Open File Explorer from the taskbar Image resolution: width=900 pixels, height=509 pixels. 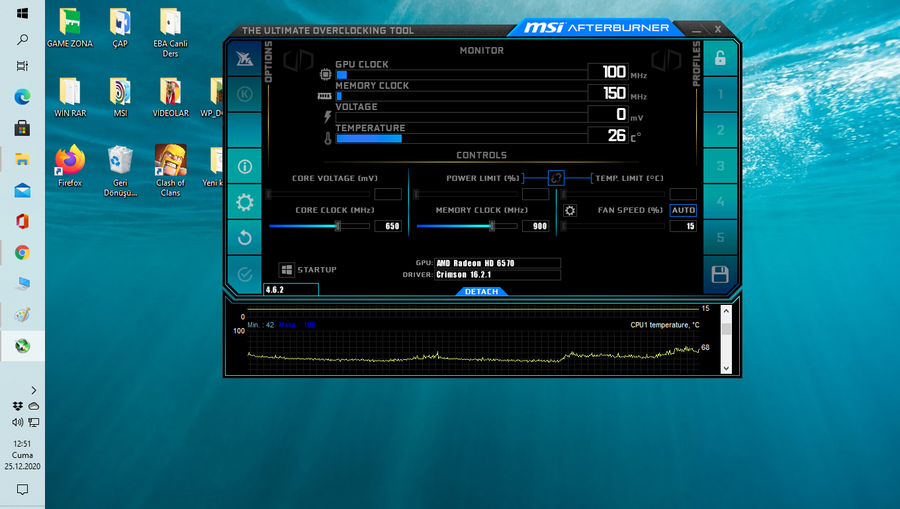point(22,159)
